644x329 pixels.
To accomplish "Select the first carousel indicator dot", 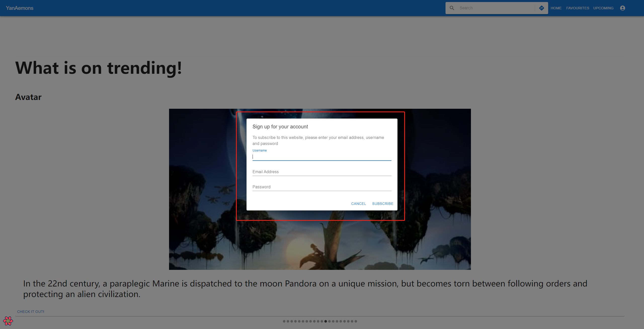I will [284, 321].
